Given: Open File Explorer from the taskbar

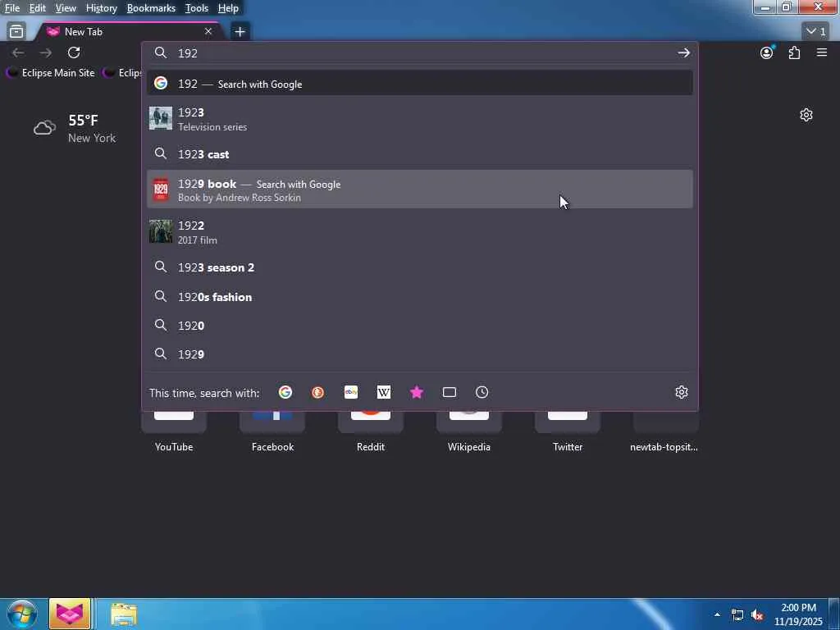Looking at the screenshot, I should (124, 614).
